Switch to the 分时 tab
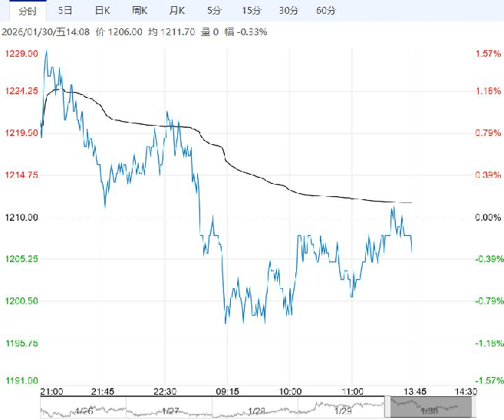The image size is (504, 420). point(27,11)
